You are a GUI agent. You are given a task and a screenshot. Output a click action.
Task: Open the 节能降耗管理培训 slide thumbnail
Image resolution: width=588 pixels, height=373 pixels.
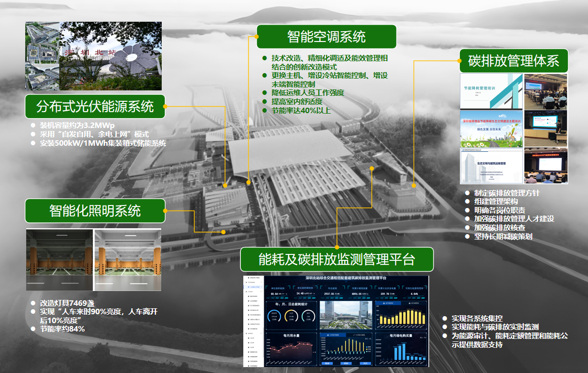491,91
